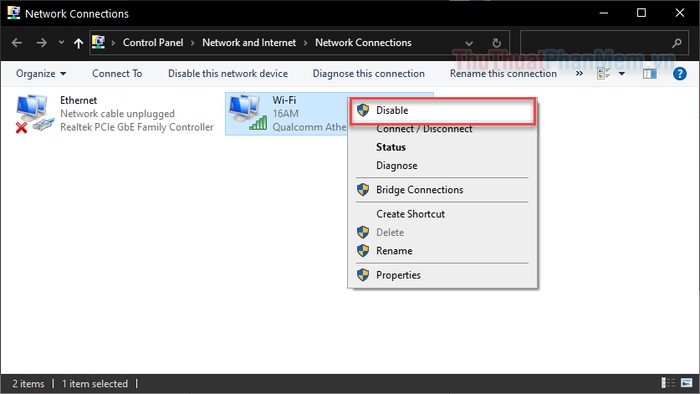
Task: Go back with the back arrow
Action: [17, 43]
